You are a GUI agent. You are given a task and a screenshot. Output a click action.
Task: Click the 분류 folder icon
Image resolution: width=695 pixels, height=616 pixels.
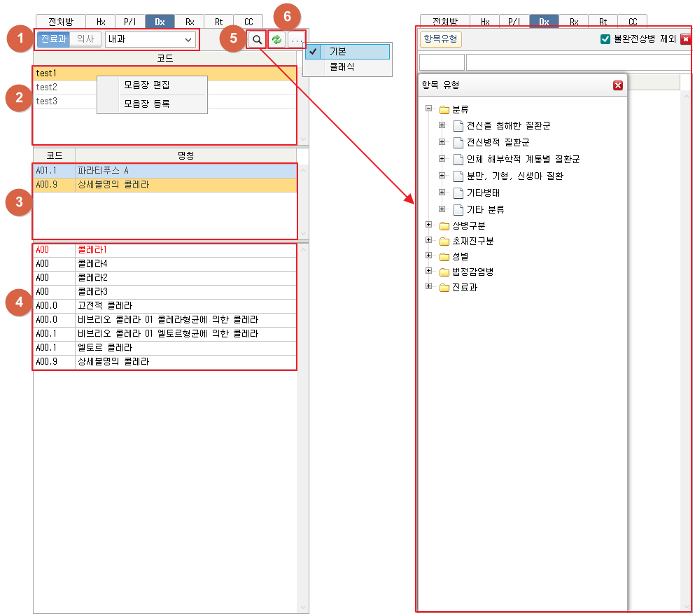coord(444,110)
